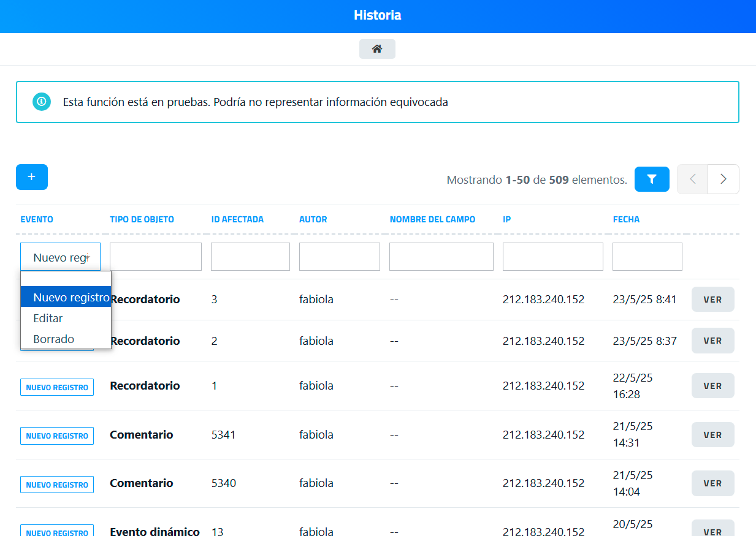Click the previous page left chevron
This screenshot has width=756, height=536.
(x=693, y=179)
